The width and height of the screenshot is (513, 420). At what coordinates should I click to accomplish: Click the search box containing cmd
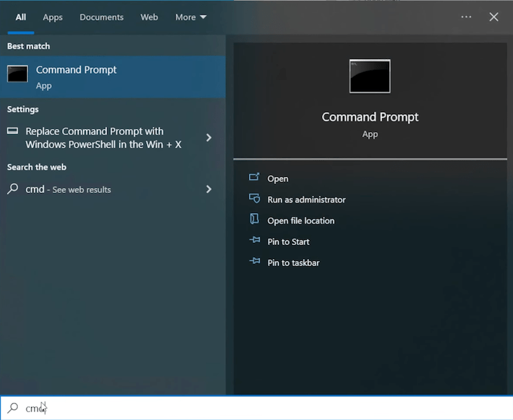point(256,408)
